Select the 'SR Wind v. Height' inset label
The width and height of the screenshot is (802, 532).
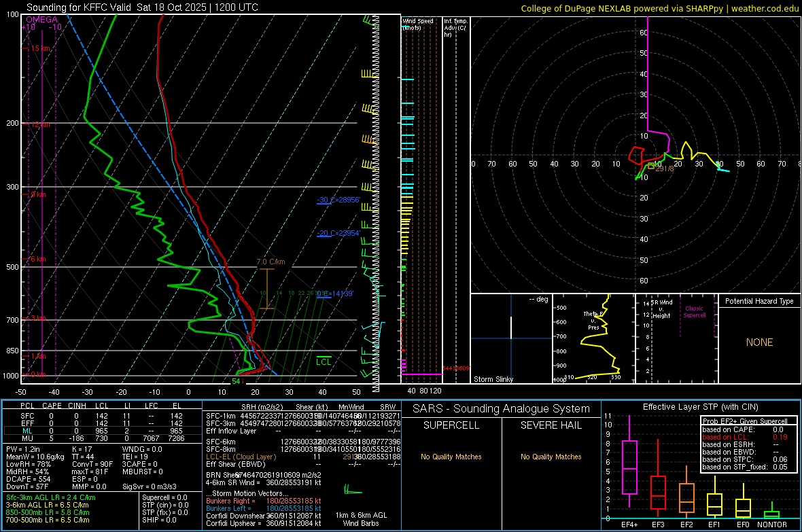click(x=661, y=309)
